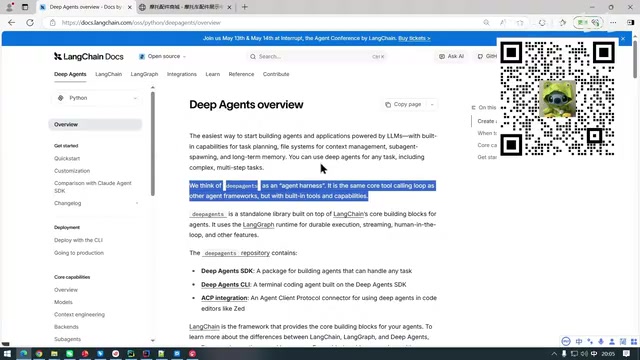The image size is (640, 360).
Task: Open the IME toolbox grid icon
Action: pyautogui.click(x=634, y=342)
